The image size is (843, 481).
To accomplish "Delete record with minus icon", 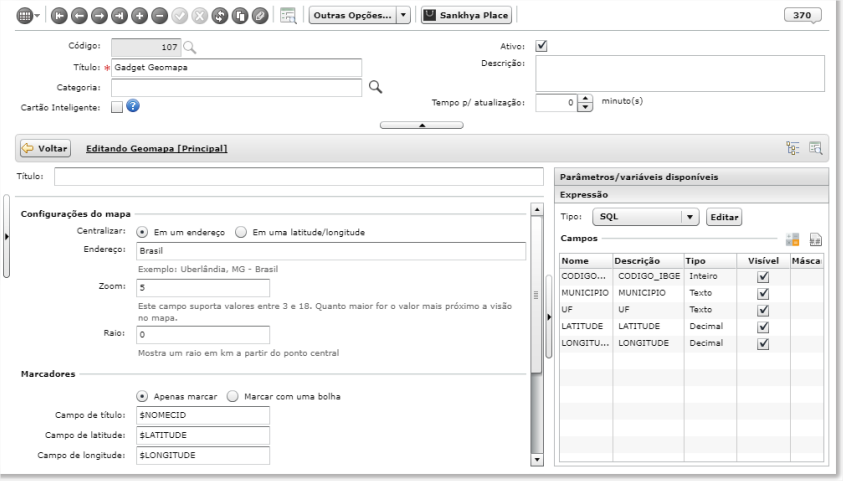I will point(160,16).
